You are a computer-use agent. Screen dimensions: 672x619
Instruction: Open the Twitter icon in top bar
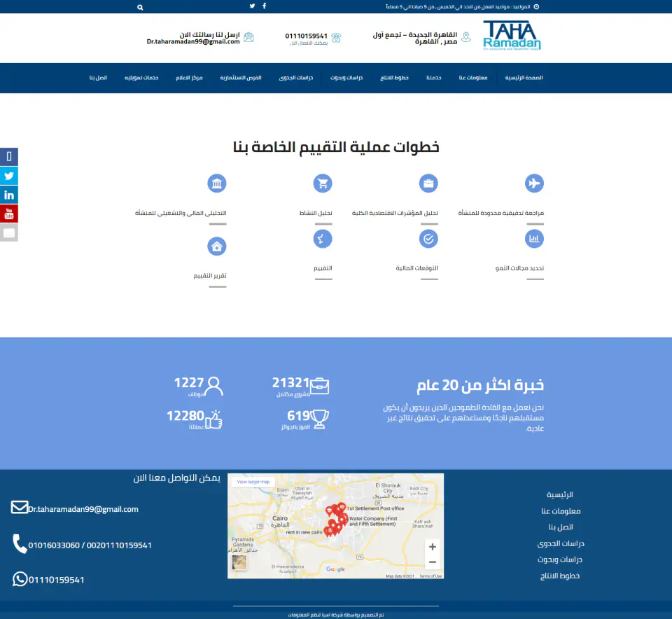pos(253,6)
